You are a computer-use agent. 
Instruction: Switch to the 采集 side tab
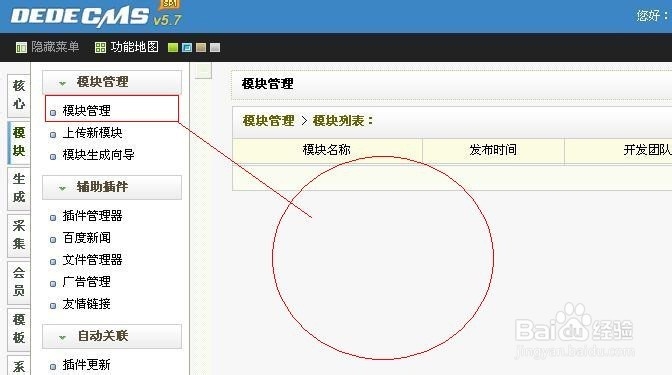click(19, 235)
